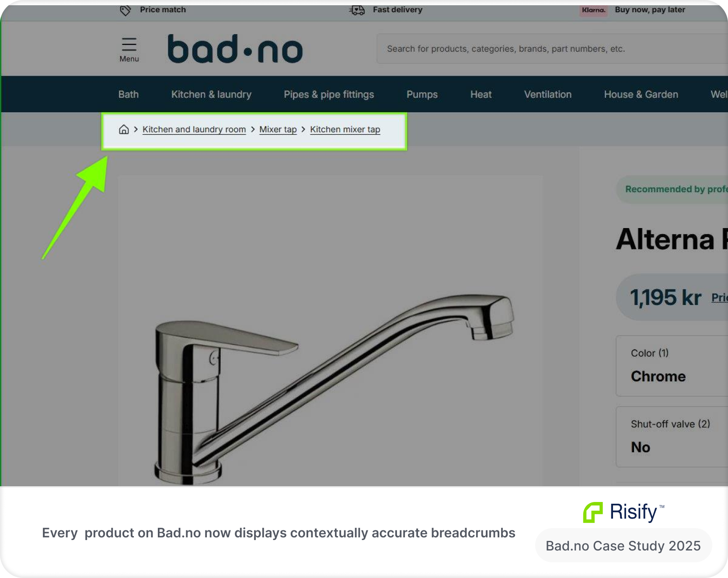Focus the product search field
The width and height of the screenshot is (728, 578).
click(x=552, y=49)
